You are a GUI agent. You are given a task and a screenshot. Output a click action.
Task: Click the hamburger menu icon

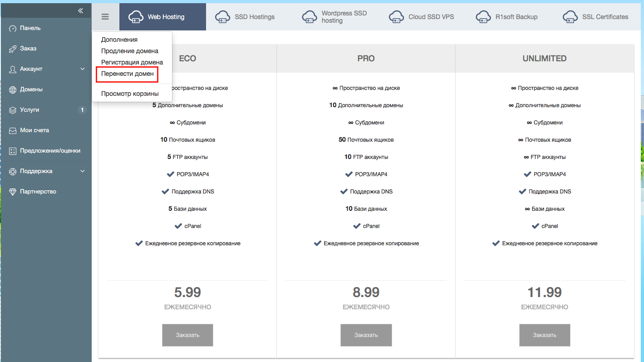(105, 17)
